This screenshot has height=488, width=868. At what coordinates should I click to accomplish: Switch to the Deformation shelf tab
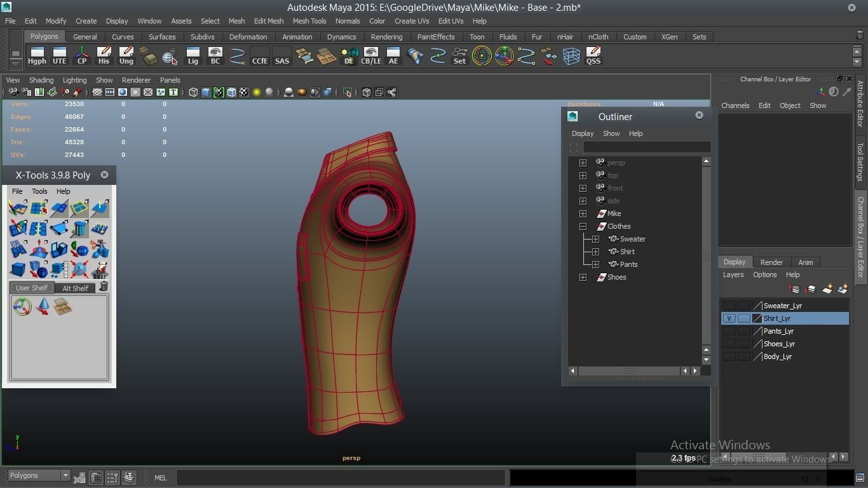click(248, 37)
